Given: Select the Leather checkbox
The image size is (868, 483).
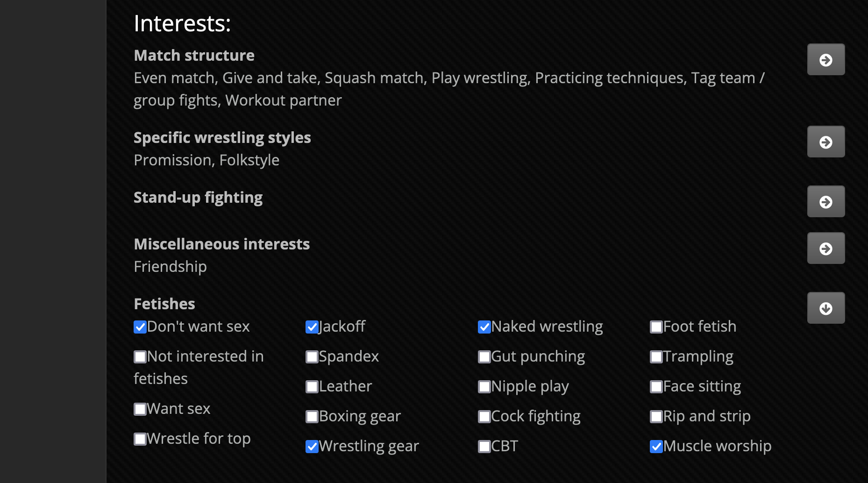Looking at the screenshot, I should click(312, 387).
